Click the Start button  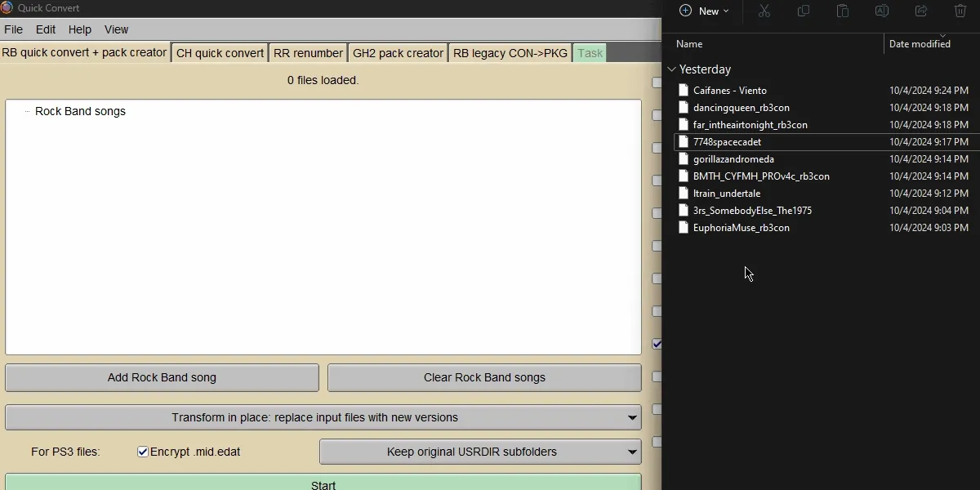coord(323,483)
